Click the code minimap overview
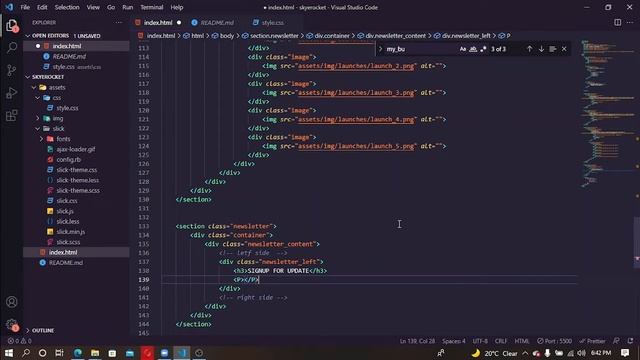This screenshot has width=640, height=360. [x=606, y=114]
